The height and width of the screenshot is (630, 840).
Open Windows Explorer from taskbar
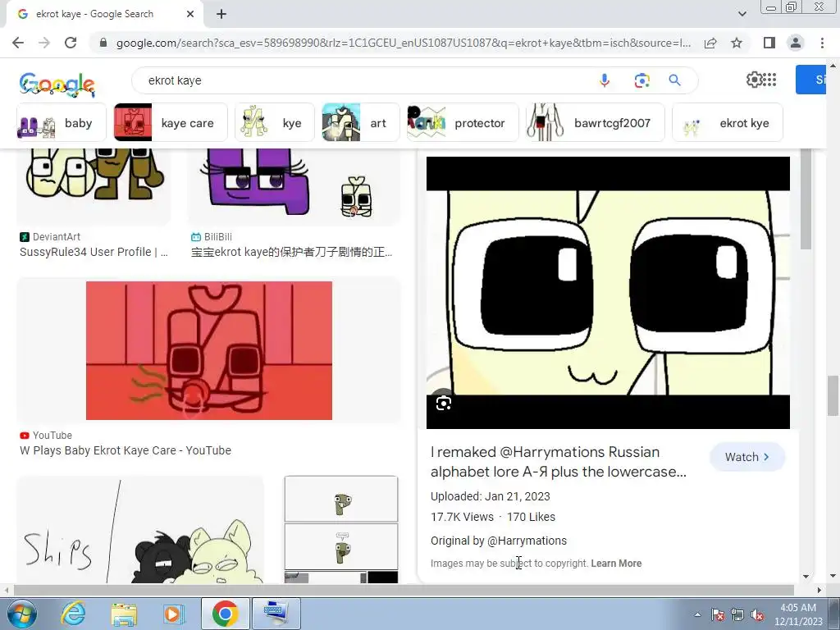tap(124, 614)
